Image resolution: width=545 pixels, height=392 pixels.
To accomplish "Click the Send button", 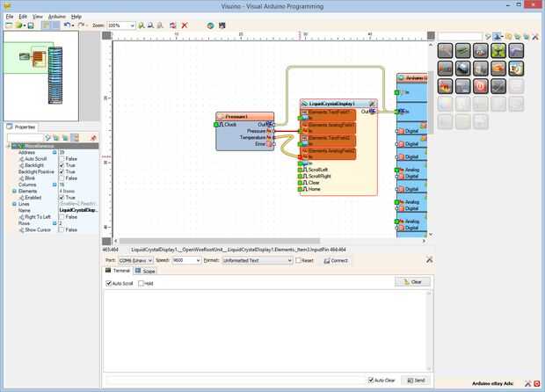I will click(416, 381).
